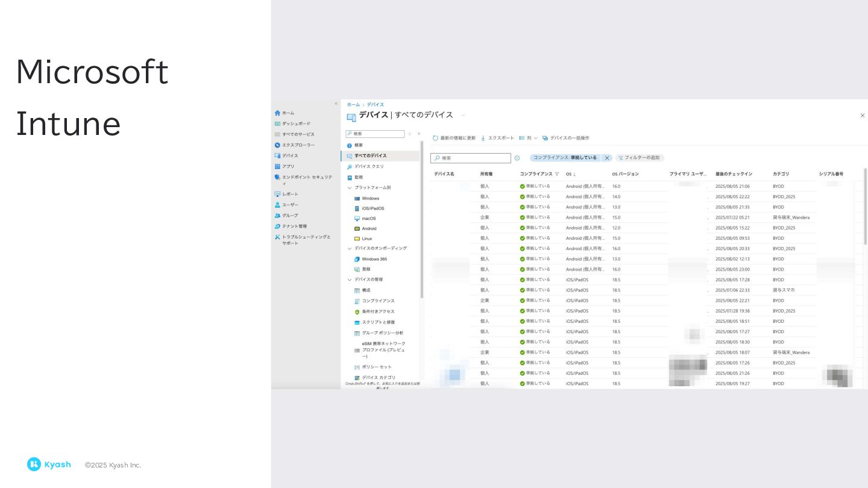Open エクスプローラー in the sidebar
The image size is (868, 488).
294,145
